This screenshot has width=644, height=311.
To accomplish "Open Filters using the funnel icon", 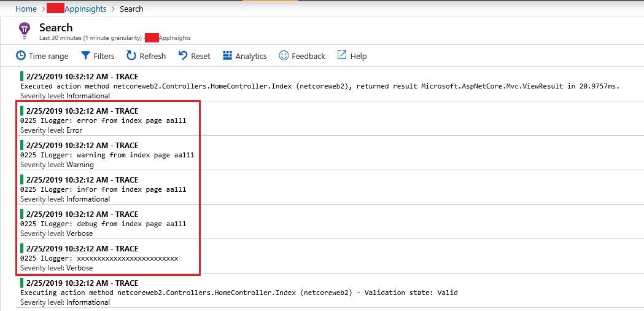I will [x=85, y=55].
